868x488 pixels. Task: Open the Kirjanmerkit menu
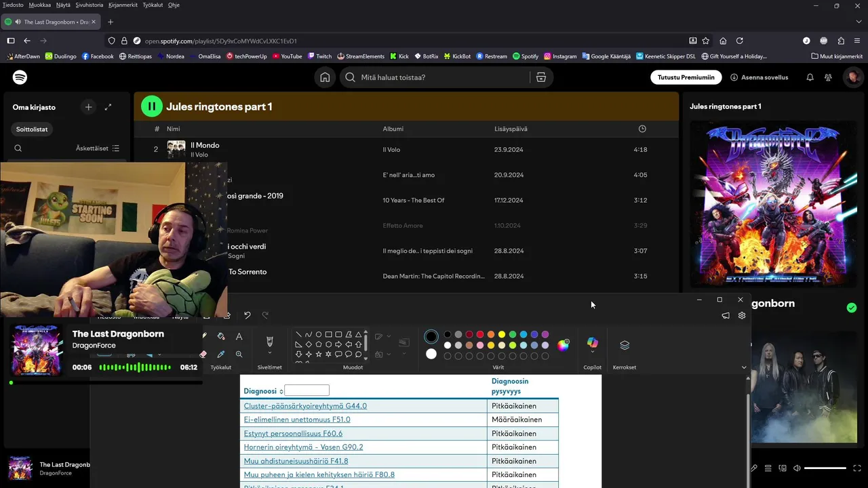[123, 5]
